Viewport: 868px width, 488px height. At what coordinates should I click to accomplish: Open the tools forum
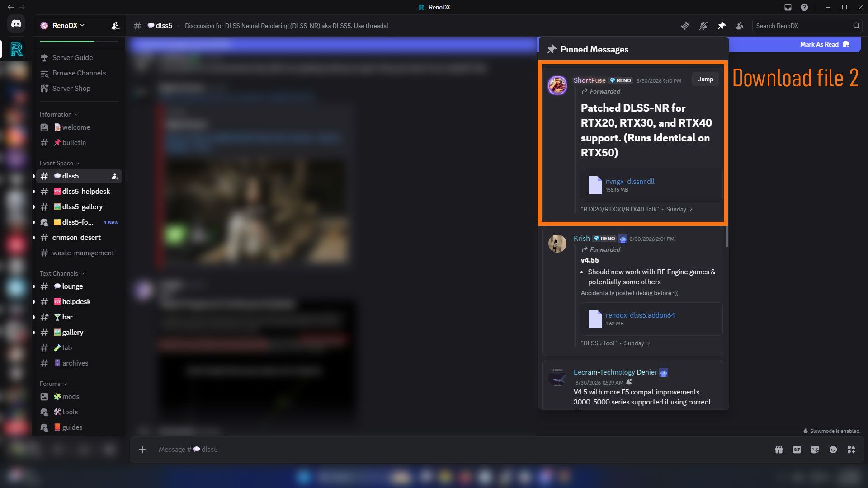[x=79, y=412]
